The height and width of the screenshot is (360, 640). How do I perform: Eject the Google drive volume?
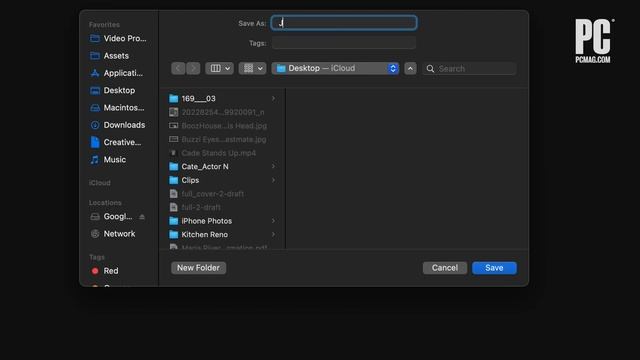142,217
